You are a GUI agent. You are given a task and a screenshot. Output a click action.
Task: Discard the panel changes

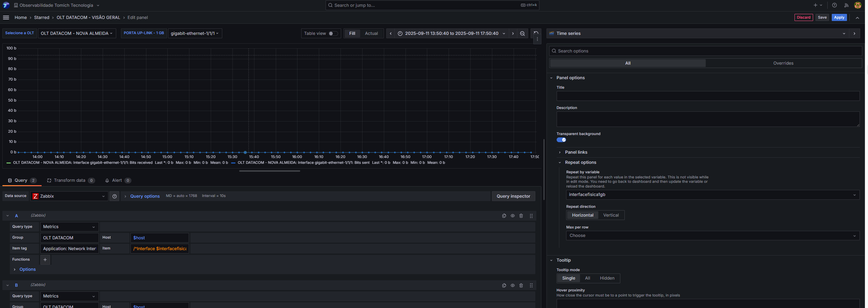[804, 18]
